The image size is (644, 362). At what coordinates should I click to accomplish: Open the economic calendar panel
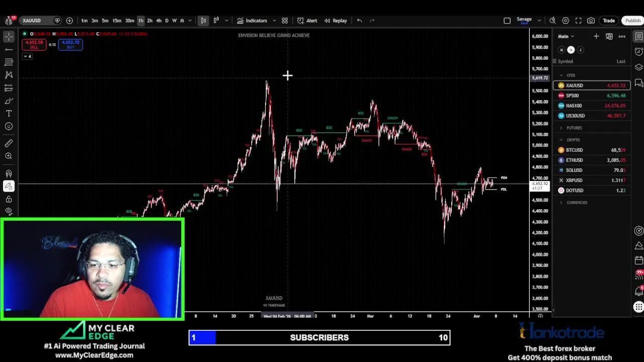[638, 260]
